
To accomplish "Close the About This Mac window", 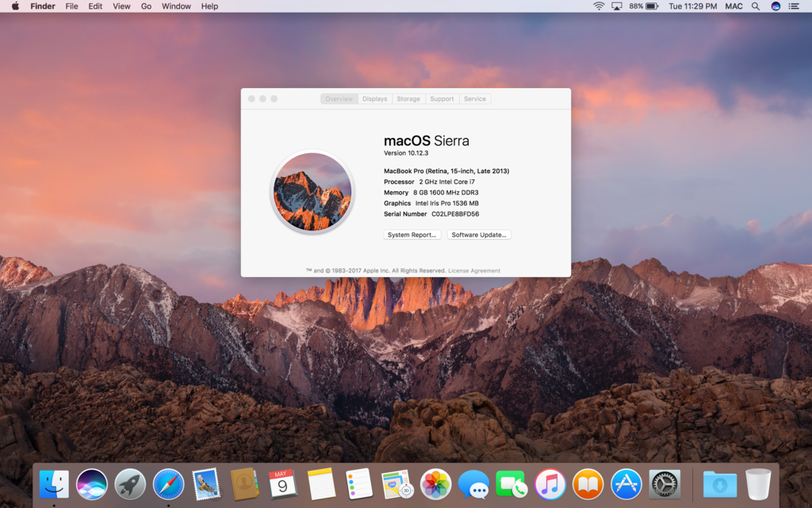I will [251, 98].
